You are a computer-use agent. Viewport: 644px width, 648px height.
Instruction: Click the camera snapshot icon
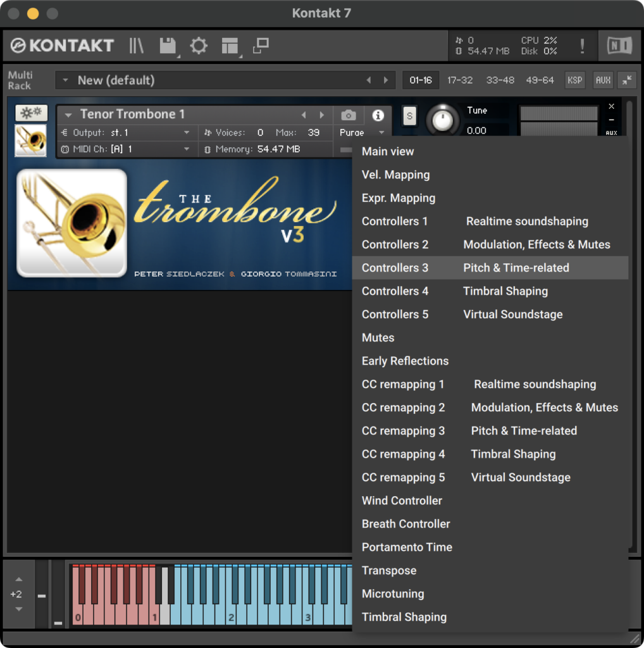click(x=348, y=115)
